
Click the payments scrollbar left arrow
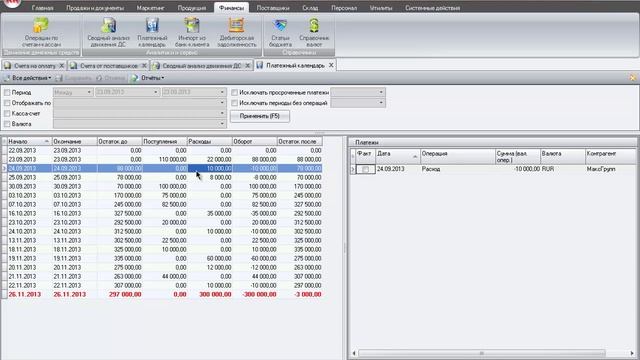coord(354,353)
